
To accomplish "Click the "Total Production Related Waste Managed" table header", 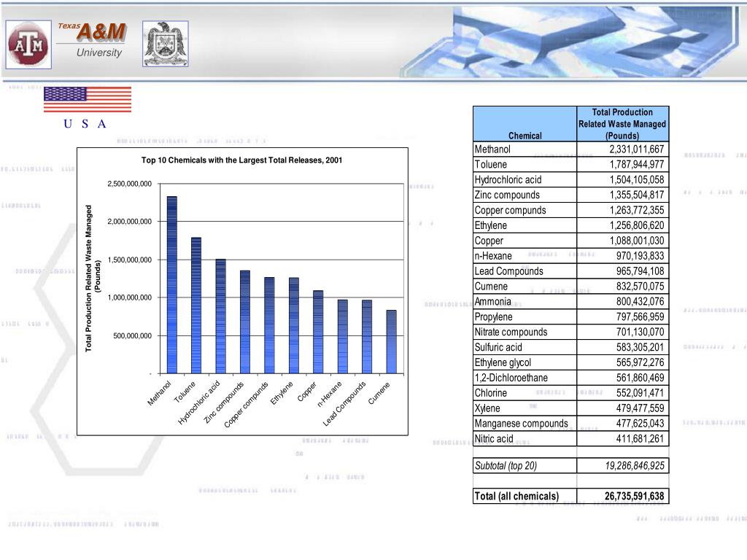I will pyautogui.click(x=623, y=124).
